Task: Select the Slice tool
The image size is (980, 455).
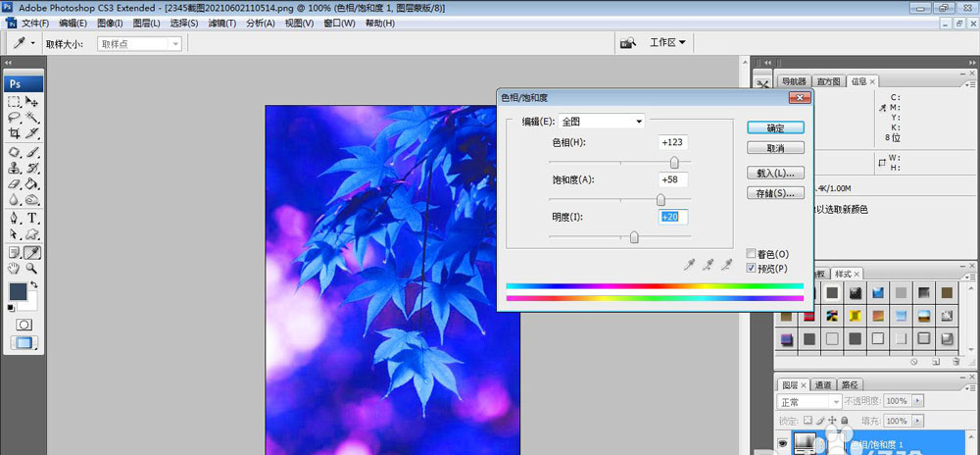Action: coord(32,132)
